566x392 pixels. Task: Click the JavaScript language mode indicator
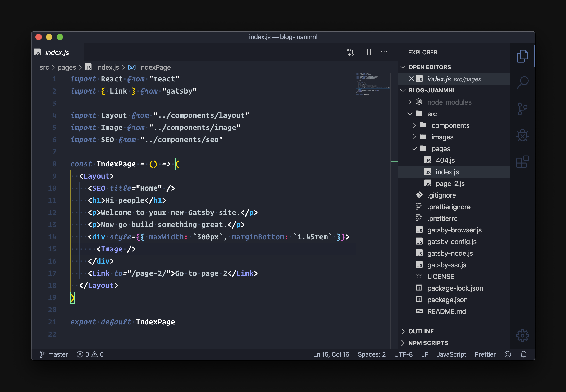tap(451, 354)
